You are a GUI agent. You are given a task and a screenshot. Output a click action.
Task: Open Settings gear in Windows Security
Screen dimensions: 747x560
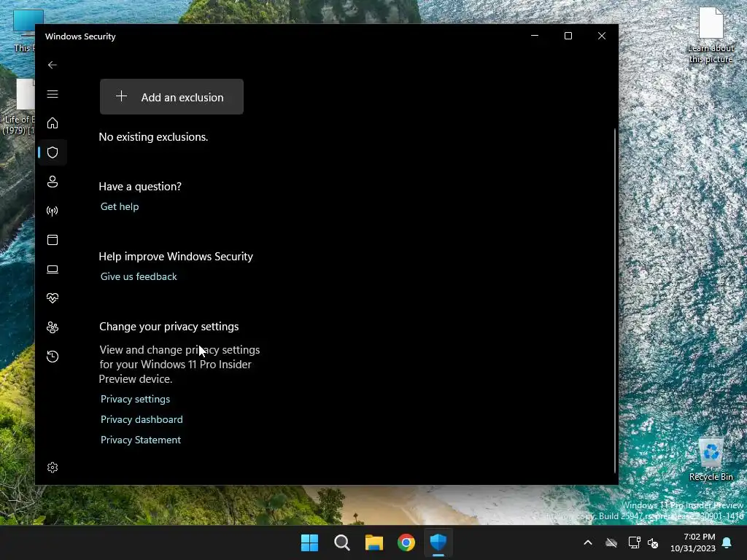(53, 467)
